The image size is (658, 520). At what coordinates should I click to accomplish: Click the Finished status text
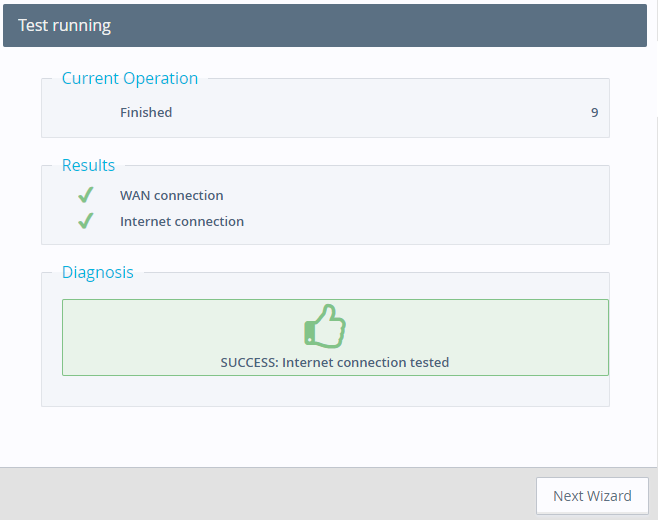click(x=146, y=112)
